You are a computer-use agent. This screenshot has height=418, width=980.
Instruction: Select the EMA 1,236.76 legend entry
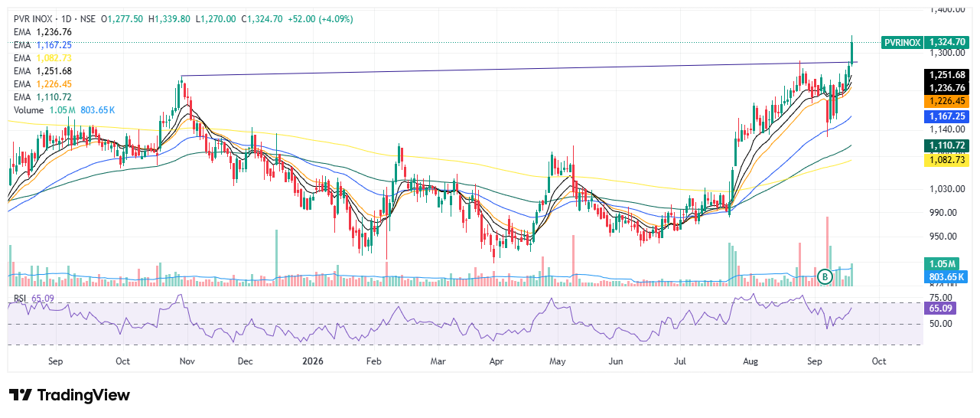pos(43,32)
